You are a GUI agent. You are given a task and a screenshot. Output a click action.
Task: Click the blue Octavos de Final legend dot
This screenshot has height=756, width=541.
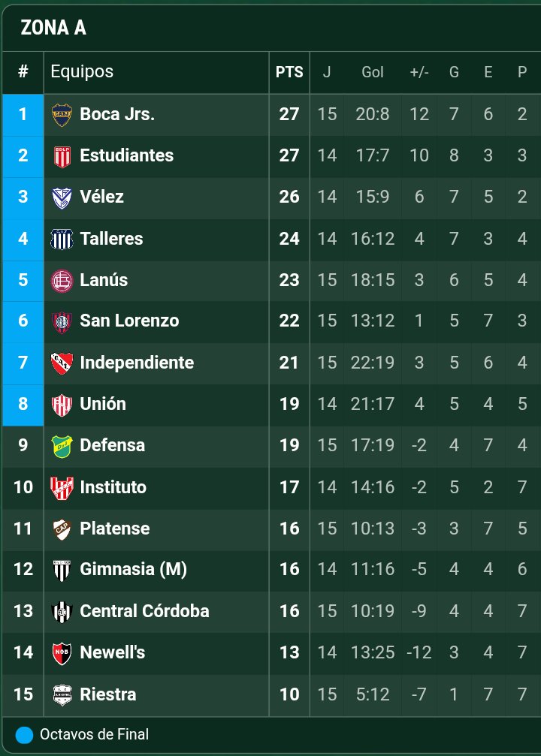(x=25, y=735)
